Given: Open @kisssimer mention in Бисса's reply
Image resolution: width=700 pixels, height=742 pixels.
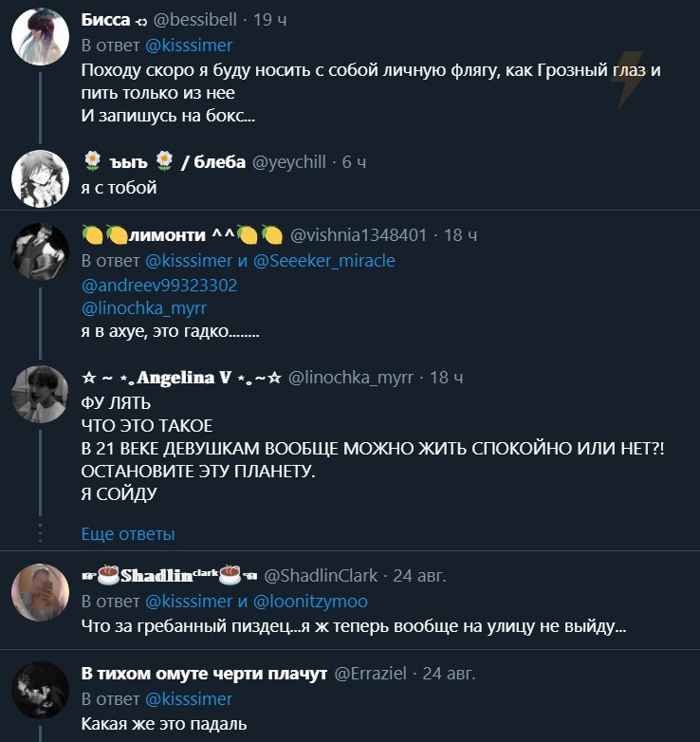Looking at the screenshot, I should pos(189,46).
